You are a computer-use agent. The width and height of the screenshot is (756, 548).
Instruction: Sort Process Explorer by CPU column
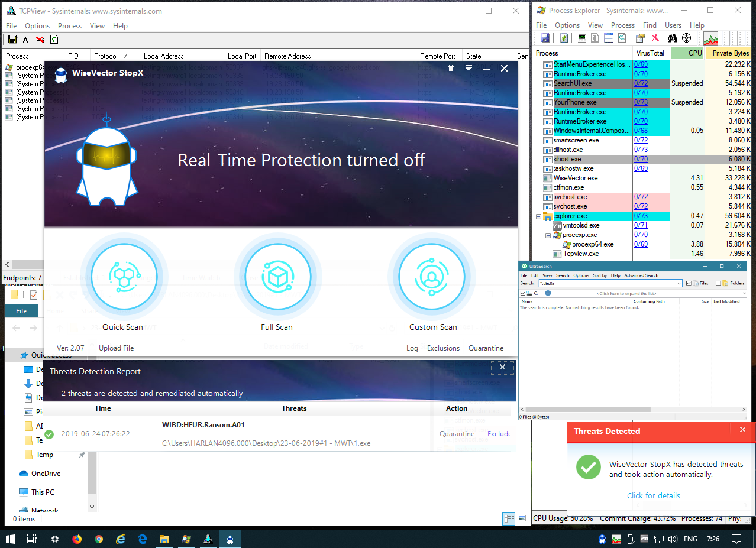[688, 53]
